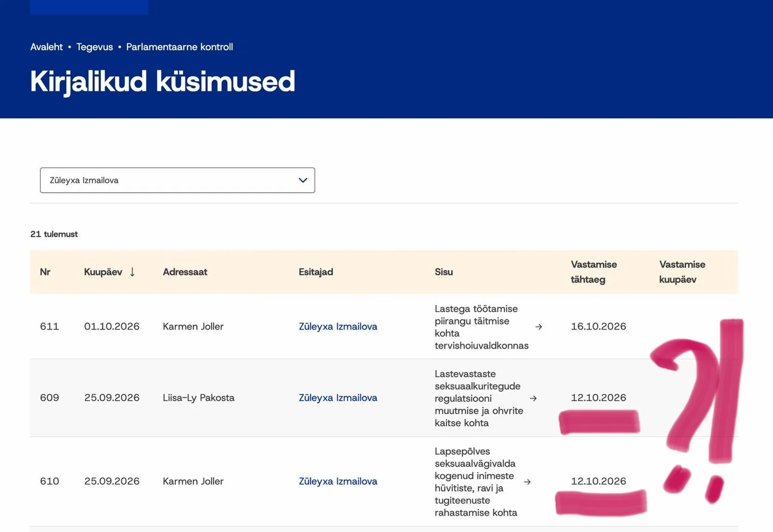Image resolution: width=773 pixels, height=532 pixels.
Task: Click the Sisu column header
Action: click(x=444, y=272)
